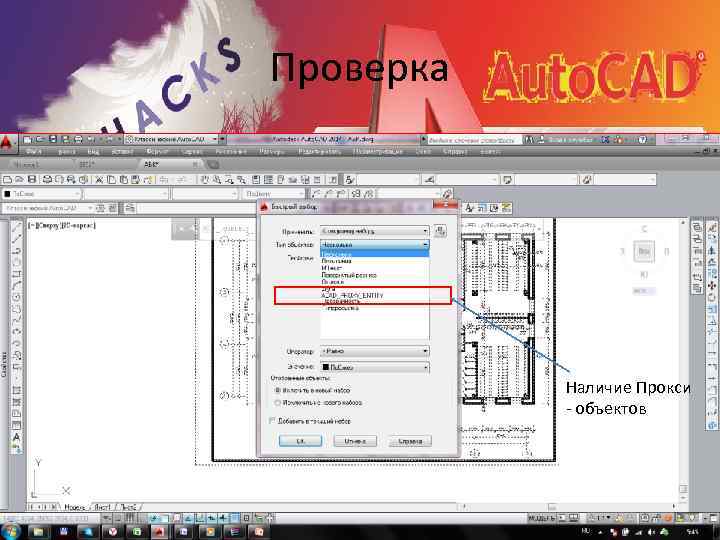
Task: Open annotation scale 1:1 dropdown
Action: [x=602, y=518]
